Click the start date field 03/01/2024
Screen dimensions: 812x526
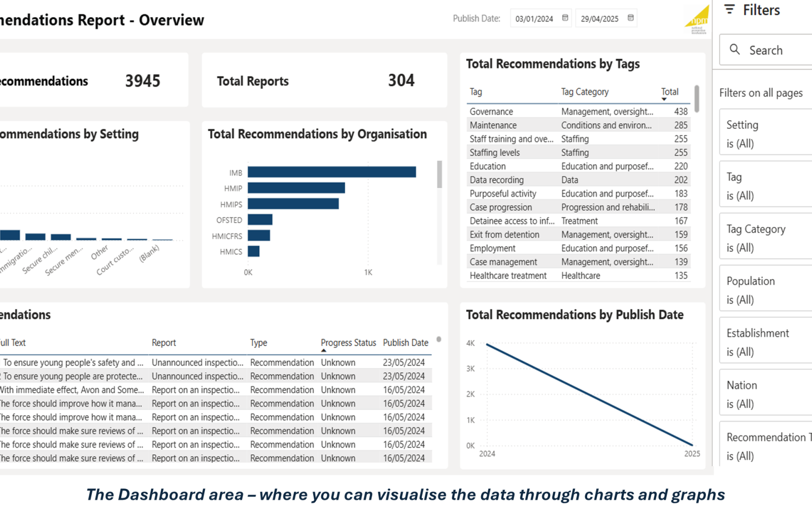point(534,19)
